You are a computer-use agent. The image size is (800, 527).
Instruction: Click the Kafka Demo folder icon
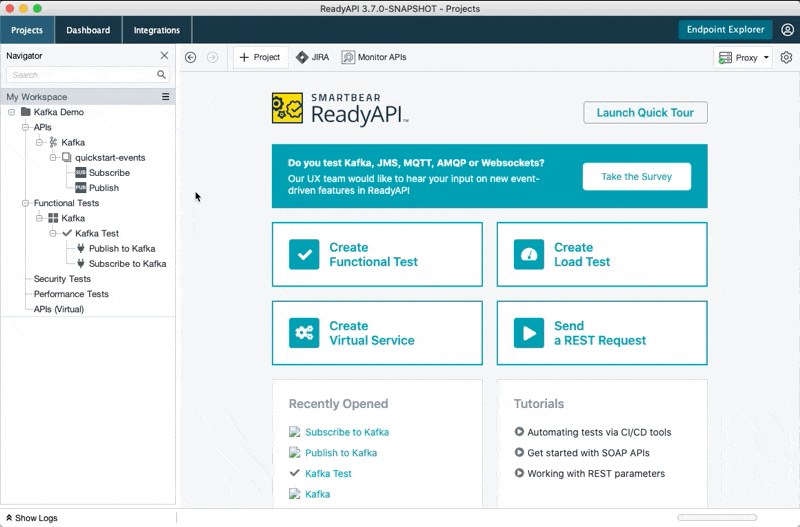26,112
